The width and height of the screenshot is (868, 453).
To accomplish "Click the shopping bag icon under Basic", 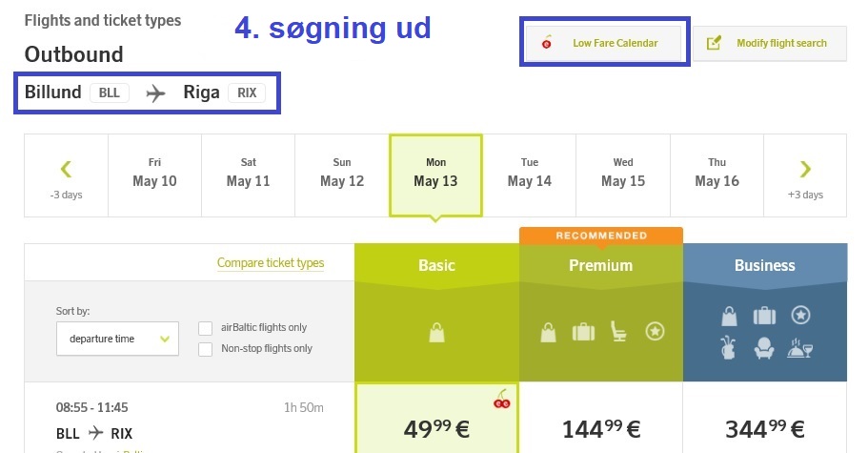I will 436,332.
